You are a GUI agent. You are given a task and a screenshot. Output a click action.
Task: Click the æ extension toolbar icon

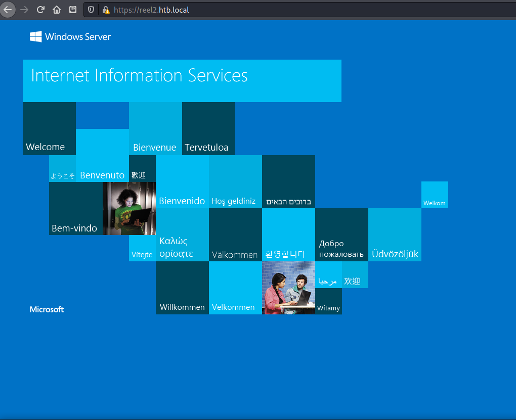(73, 10)
